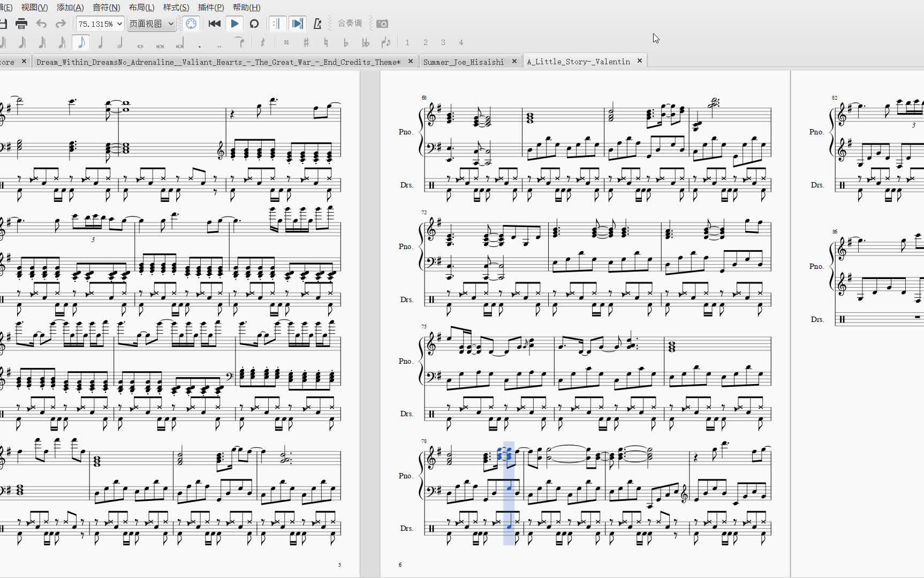Viewport: 924px width, 578px height.
Task: Switch to voice 3
Action: (443, 42)
